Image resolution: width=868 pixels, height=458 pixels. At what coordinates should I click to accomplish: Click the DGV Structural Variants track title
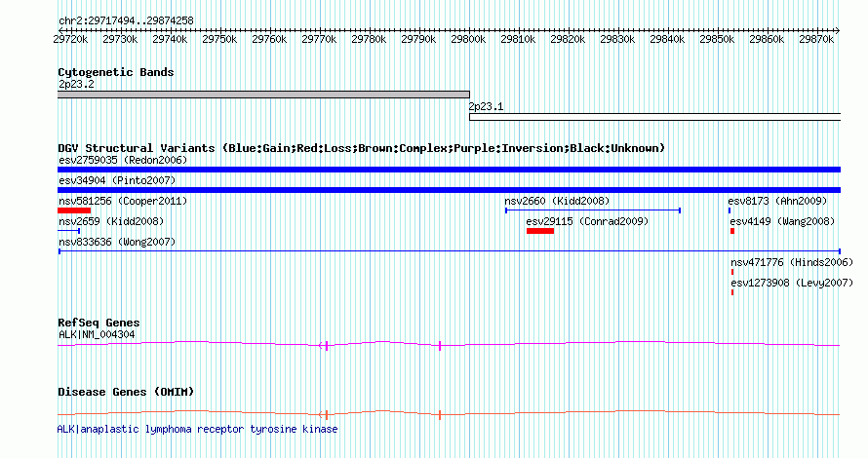[361, 148]
